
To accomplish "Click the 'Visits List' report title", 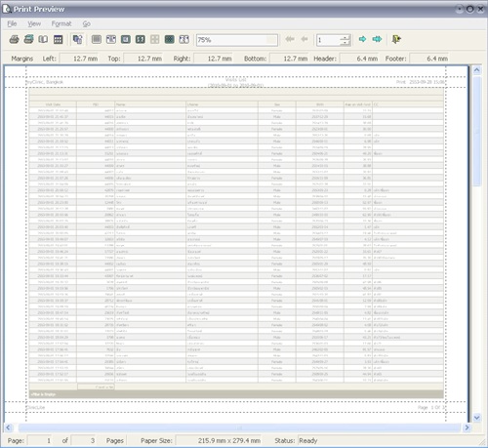I will [236, 79].
